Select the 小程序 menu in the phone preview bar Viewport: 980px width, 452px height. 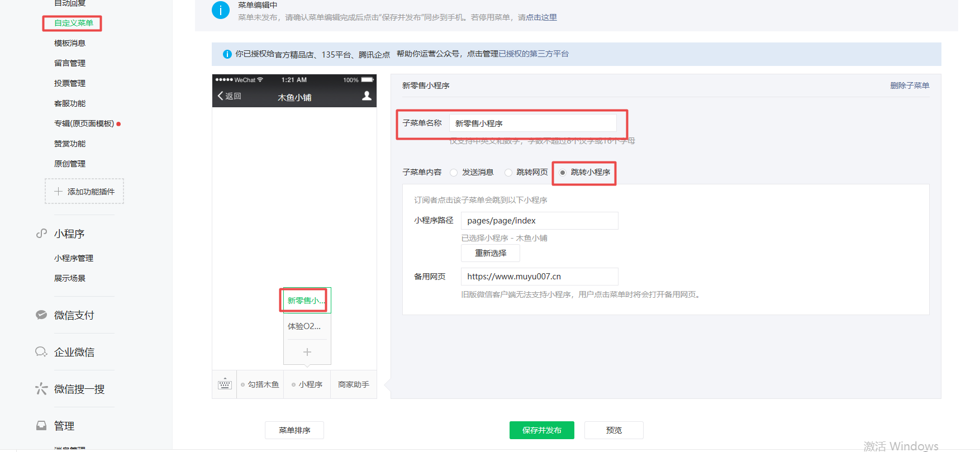[x=307, y=384]
